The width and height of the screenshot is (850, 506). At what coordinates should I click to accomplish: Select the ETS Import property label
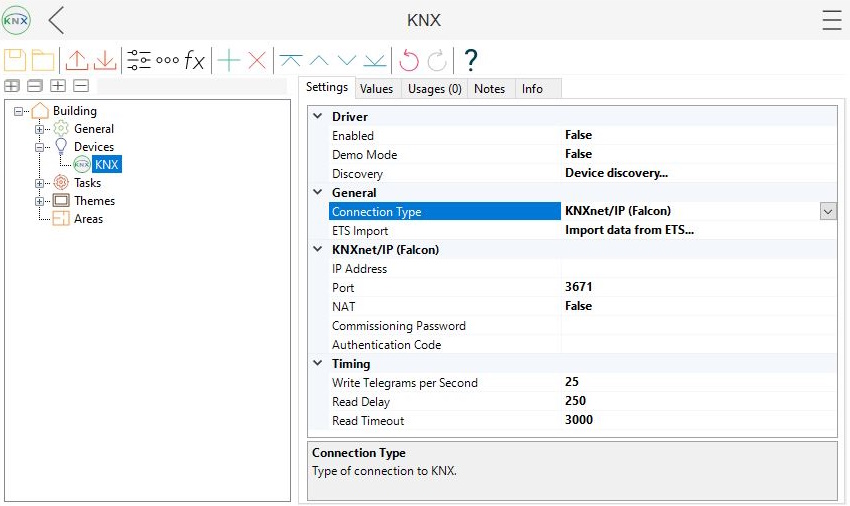(360, 230)
